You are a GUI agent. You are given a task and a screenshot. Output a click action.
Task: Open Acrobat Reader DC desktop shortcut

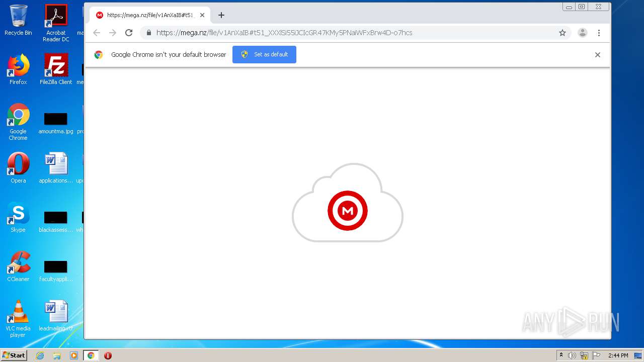coord(56,23)
